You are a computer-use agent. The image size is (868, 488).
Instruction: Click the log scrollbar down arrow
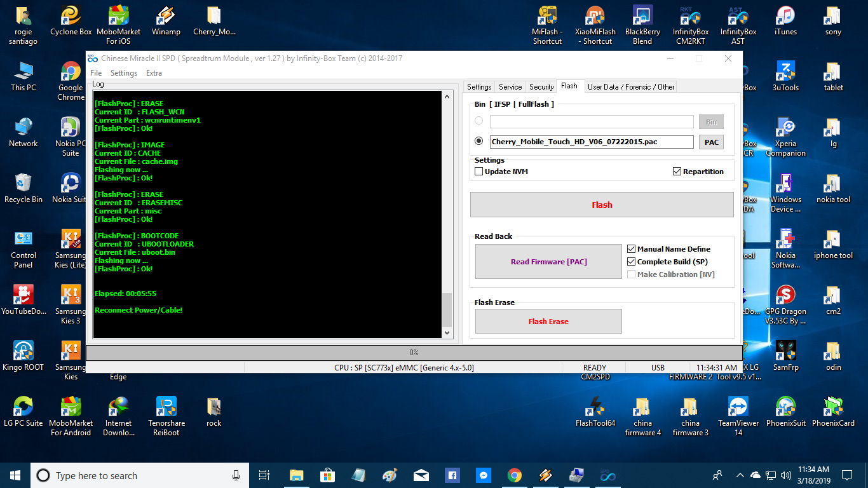tap(447, 332)
